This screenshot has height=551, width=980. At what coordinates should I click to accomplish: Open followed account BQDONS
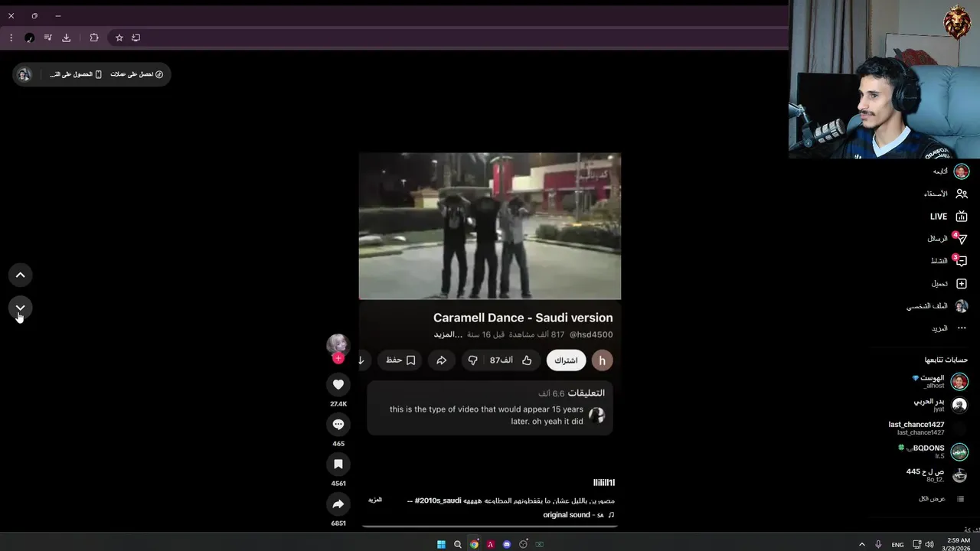933,452
